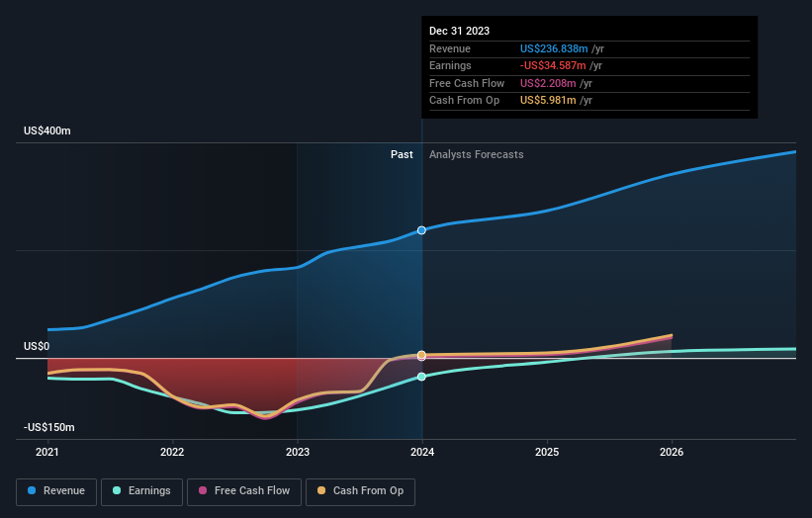Toggle the Free Cash Flow legend button
The width and height of the screenshot is (812, 518).
pos(244,491)
